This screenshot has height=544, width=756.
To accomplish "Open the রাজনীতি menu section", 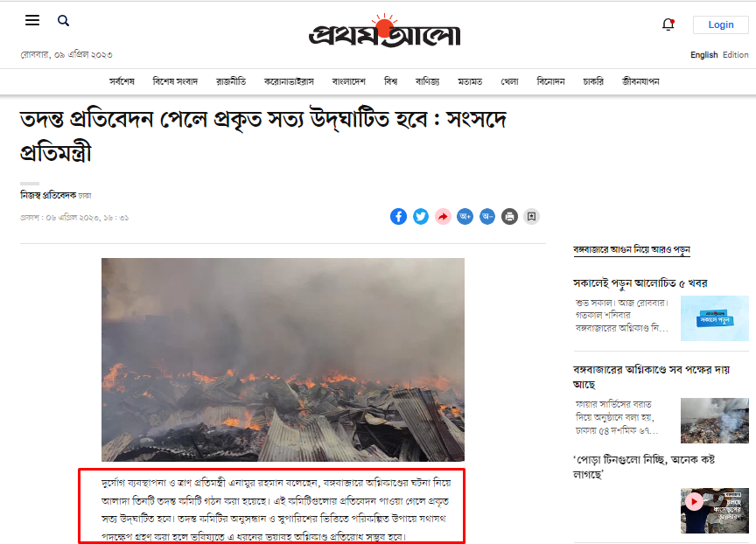I will click(x=231, y=81).
